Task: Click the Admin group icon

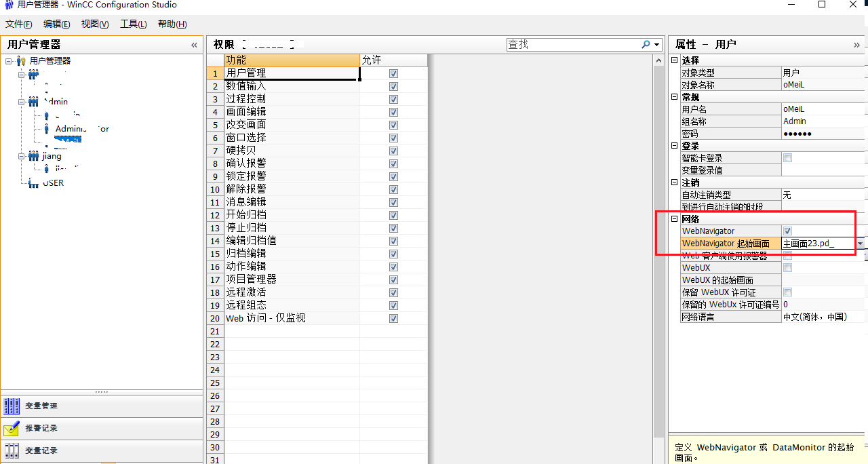Action: [33, 102]
